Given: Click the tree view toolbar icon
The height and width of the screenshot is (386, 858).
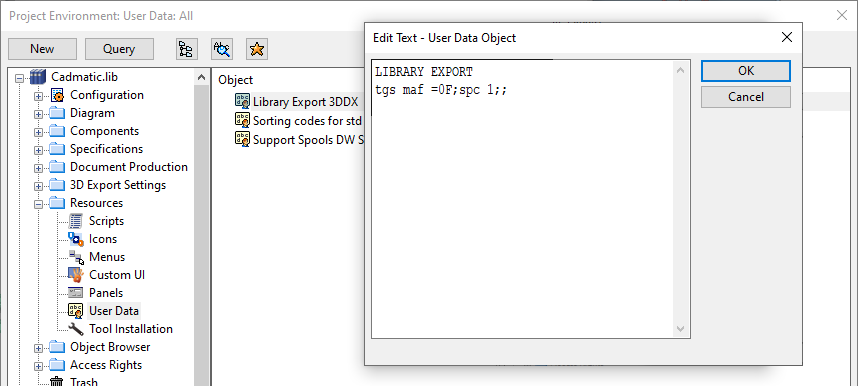Looking at the screenshot, I should pyautogui.click(x=186, y=49).
